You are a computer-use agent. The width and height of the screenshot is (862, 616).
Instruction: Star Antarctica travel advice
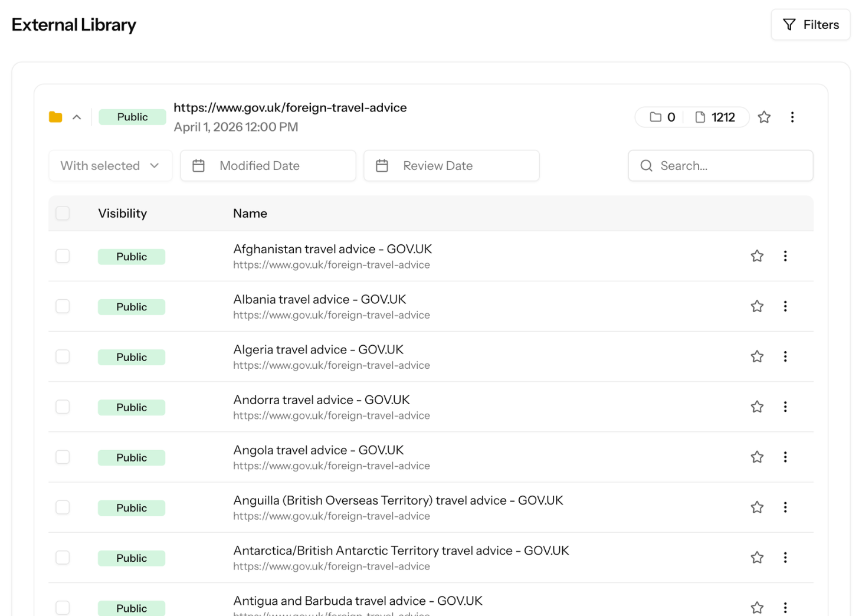[757, 558]
